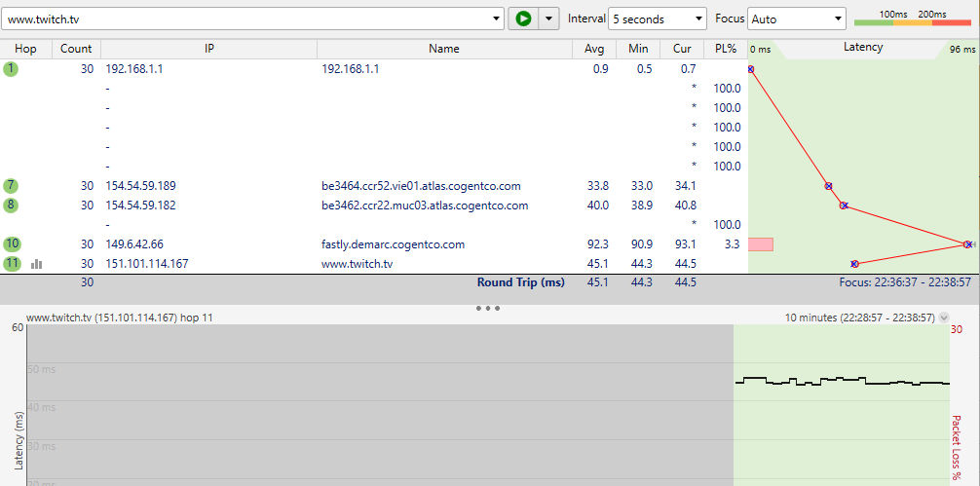The height and width of the screenshot is (486, 980).
Task: Click the Latency graph column header
Action: (x=863, y=48)
